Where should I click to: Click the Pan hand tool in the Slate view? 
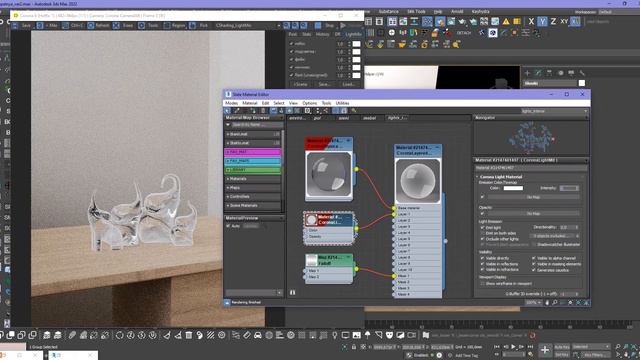click(x=547, y=302)
